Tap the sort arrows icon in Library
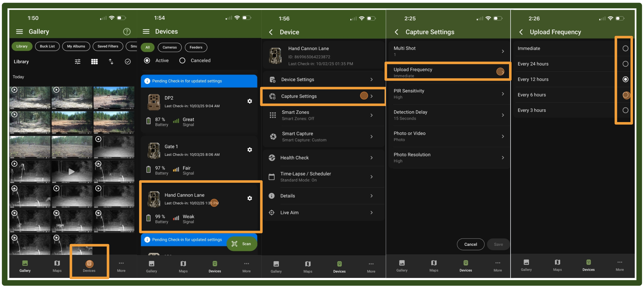Screen dimensions: 644x288 (111, 62)
